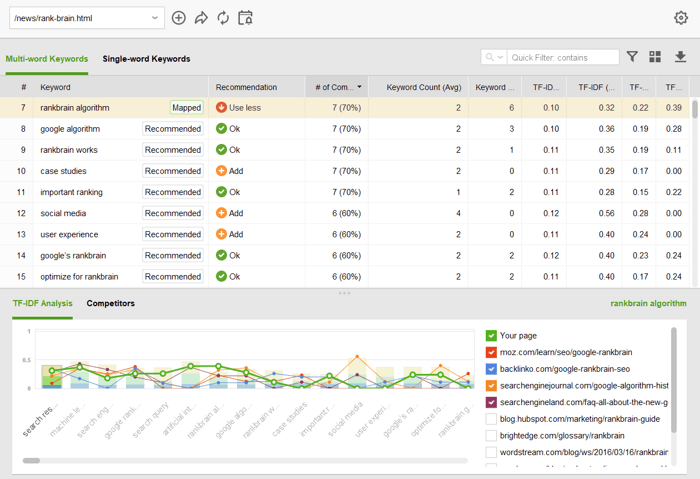Open the scheduler calendar icon

click(245, 18)
